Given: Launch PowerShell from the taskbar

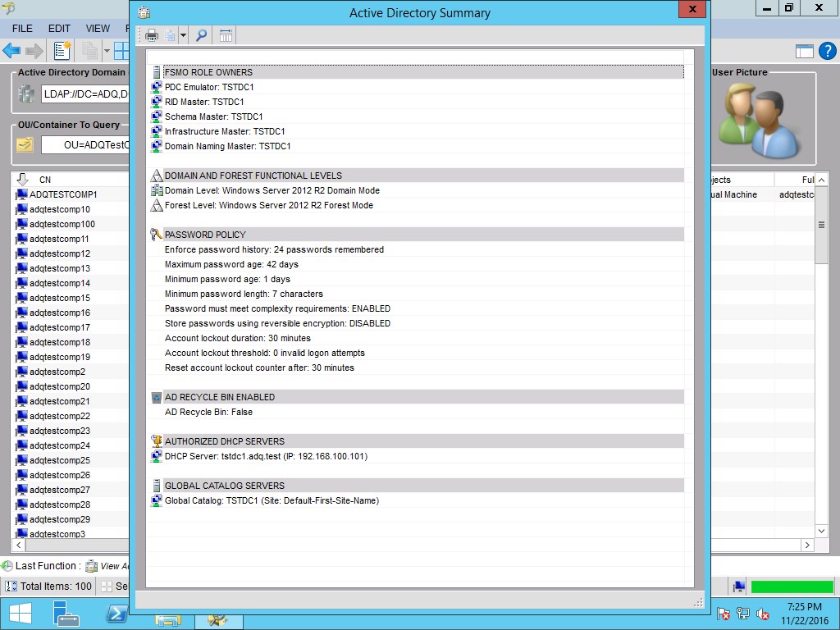Looking at the screenshot, I should 116,614.
